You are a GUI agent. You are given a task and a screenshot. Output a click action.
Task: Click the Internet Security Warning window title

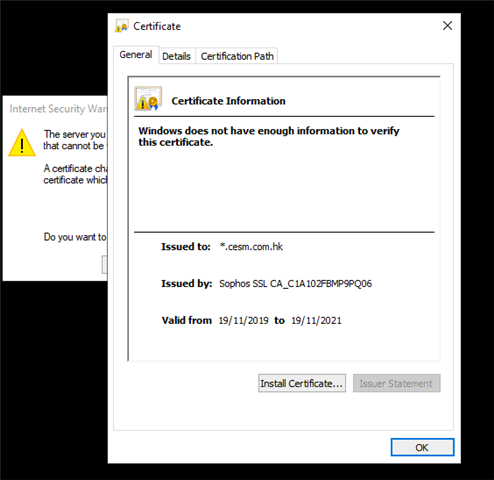click(58, 109)
